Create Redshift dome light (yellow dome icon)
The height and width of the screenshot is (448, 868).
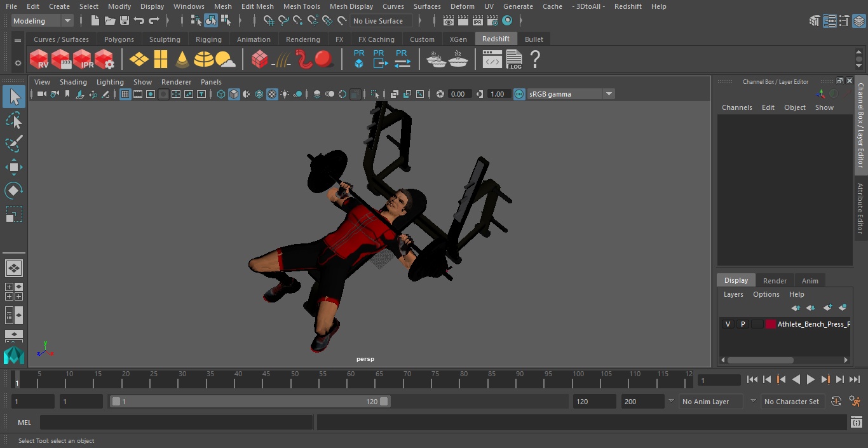tap(203, 60)
